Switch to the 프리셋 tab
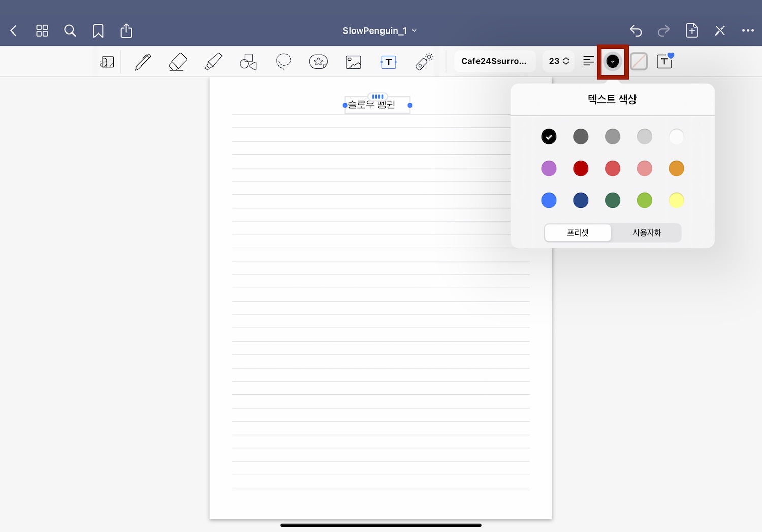The height and width of the screenshot is (532, 762). point(578,232)
